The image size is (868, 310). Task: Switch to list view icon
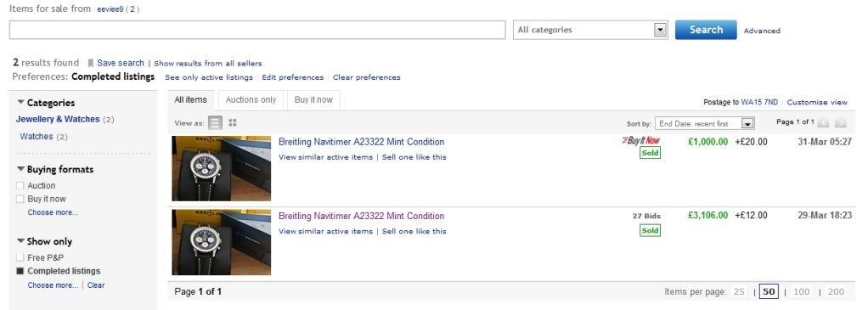click(216, 123)
